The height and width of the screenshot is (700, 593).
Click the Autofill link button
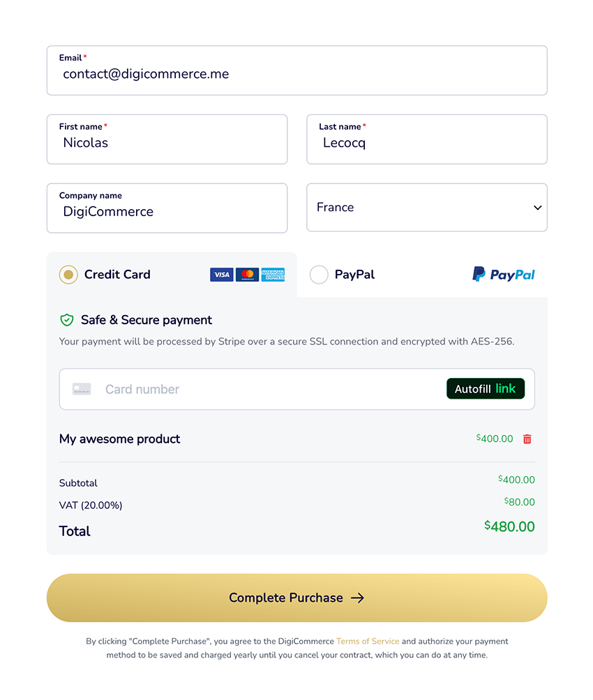pyautogui.click(x=486, y=388)
